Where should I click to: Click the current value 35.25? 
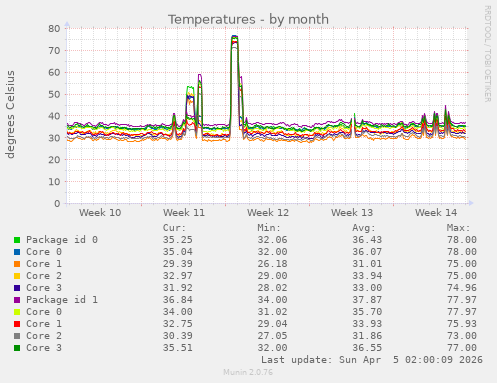tap(178, 240)
